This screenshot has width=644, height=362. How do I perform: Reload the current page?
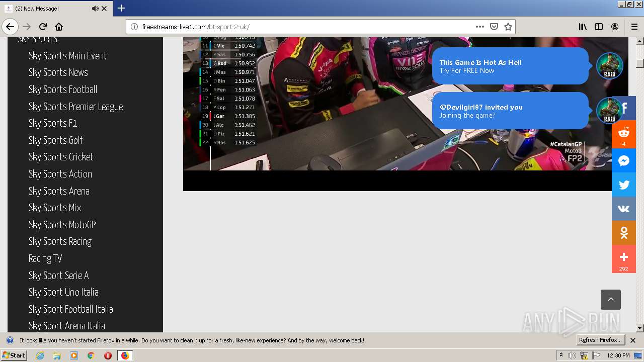43,27
